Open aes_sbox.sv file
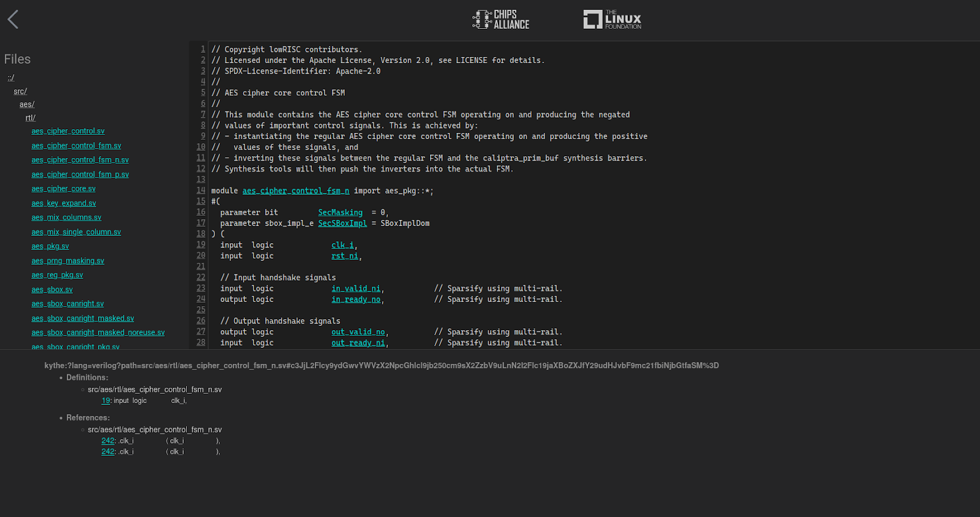The width and height of the screenshot is (980, 517). pos(52,290)
